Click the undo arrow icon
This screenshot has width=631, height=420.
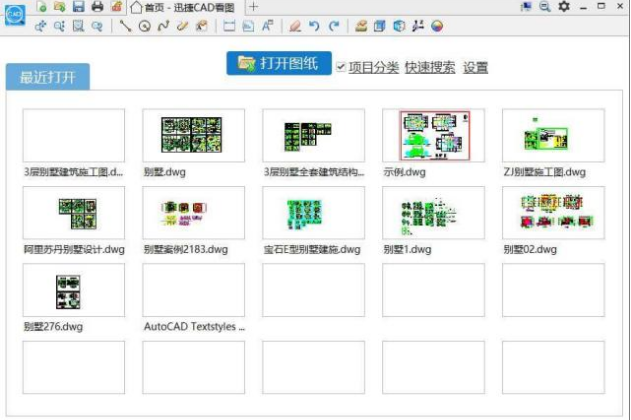click(x=314, y=25)
